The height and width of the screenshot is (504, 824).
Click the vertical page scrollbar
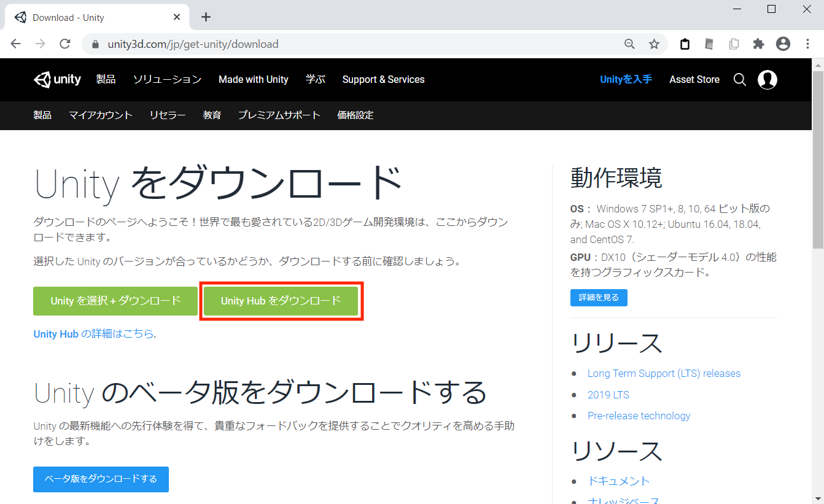click(x=818, y=184)
